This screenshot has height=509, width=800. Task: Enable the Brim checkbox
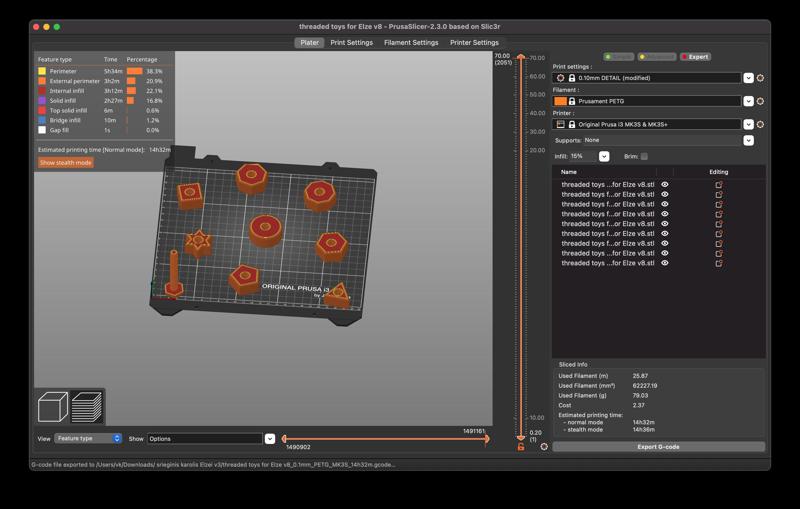point(644,157)
